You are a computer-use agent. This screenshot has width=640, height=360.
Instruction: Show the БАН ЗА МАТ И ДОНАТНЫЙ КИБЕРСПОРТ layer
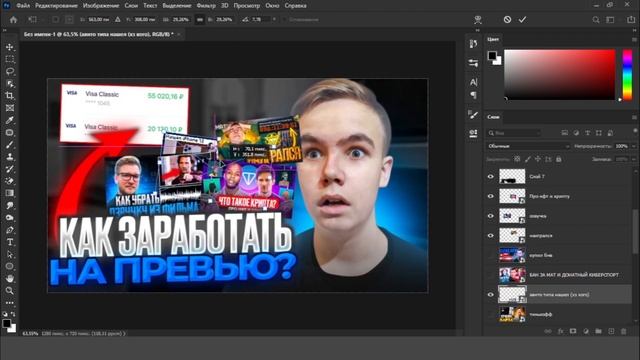[491, 275]
